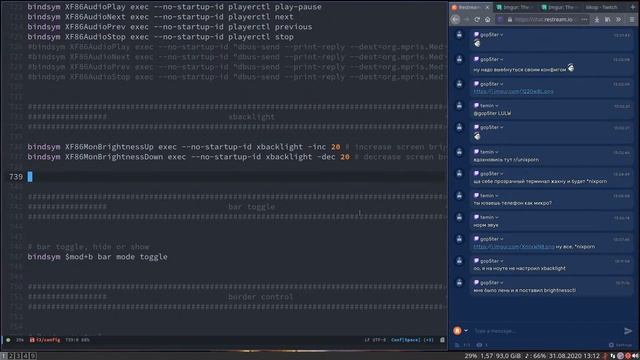The image size is (640, 360).
Task: Click '93,0 GiB' disk indicator in status bar
Action: coord(508,356)
